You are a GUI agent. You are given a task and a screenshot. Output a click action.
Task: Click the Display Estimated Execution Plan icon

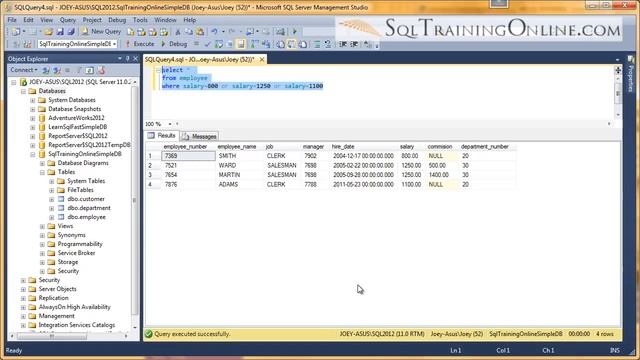point(219,44)
